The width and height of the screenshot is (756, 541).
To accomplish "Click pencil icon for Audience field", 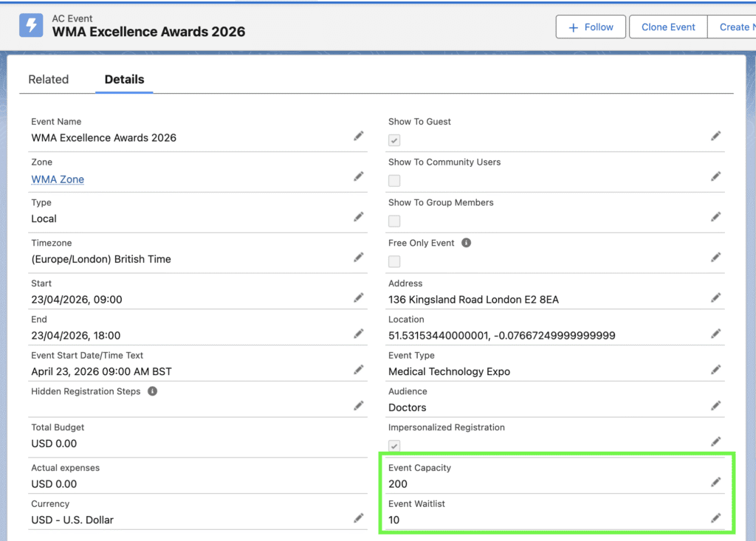I will [x=715, y=405].
